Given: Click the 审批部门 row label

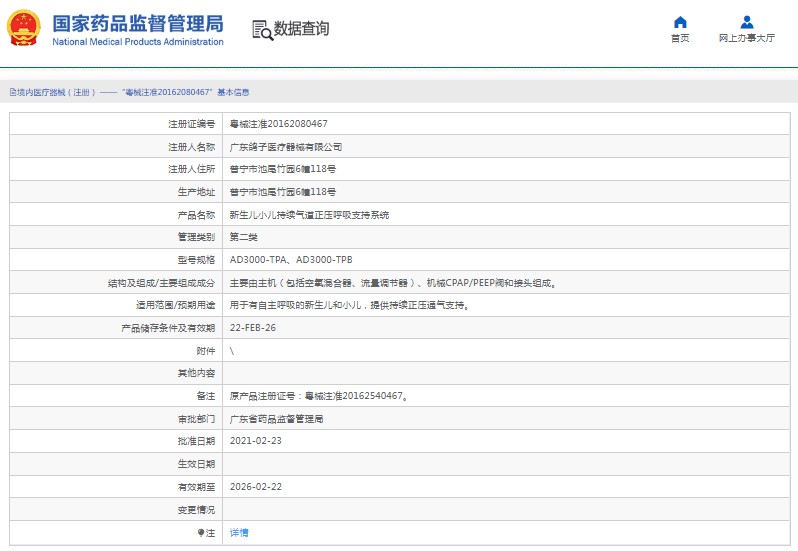Looking at the screenshot, I should [196, 419].
